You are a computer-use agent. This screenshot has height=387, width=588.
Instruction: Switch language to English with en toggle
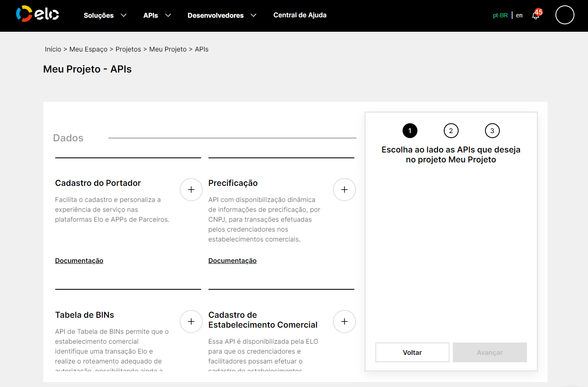pyautogui.click(x=519, y=15)
